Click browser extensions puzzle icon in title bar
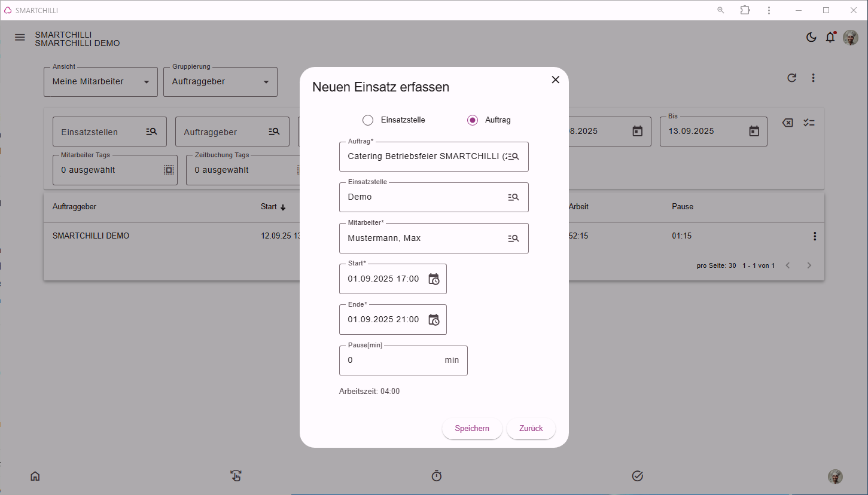868x495 pixels. click(x=745, y=10)
